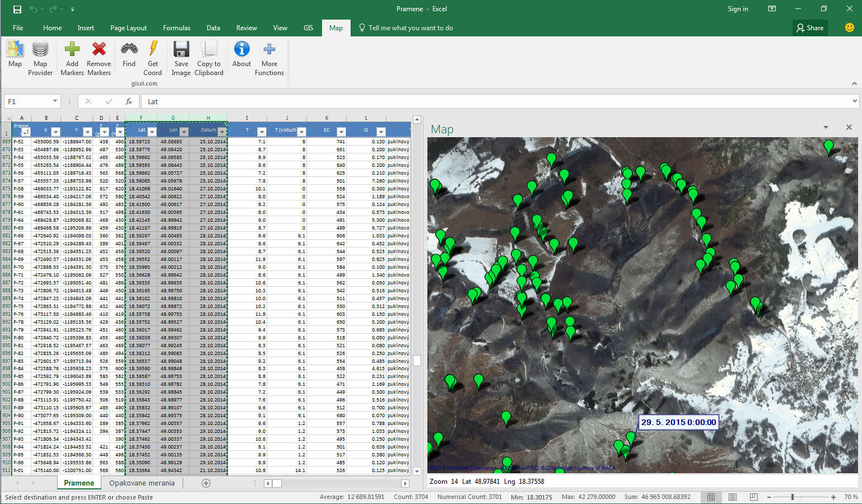
Task: Click the formula bar containing Lat
Action: [x=496, y=101]
